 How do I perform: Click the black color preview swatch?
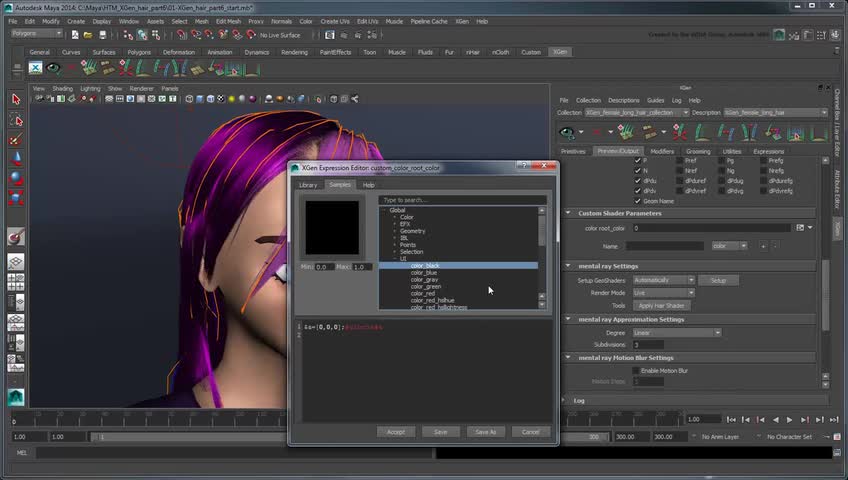332,227
